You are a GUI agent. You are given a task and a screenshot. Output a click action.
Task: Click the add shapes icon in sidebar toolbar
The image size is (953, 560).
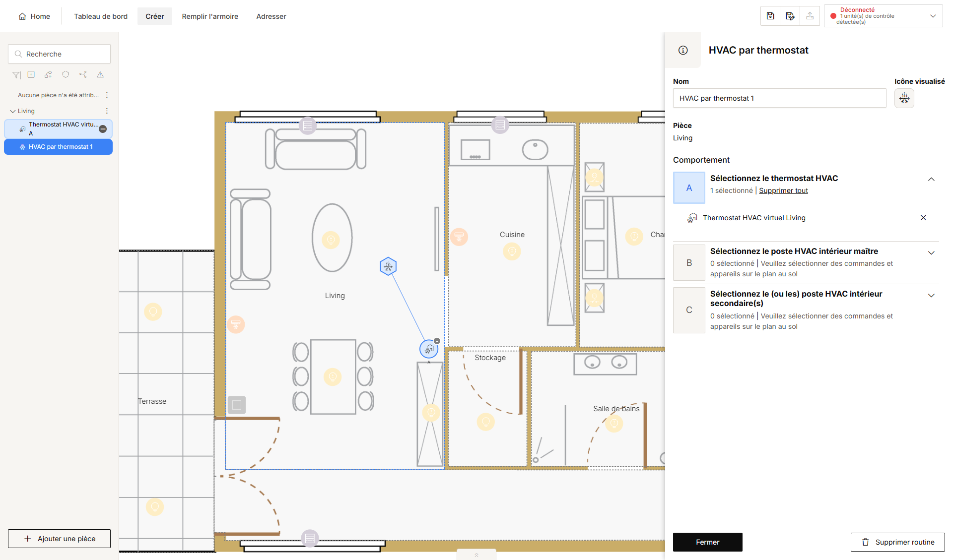point(48,74)
